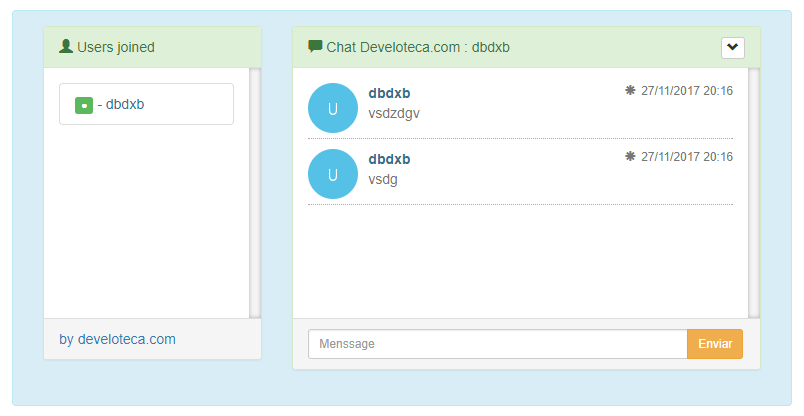This screenshot has width=804, height=416.
Task: Open the develoteca.com link
Action: point(127,339)
